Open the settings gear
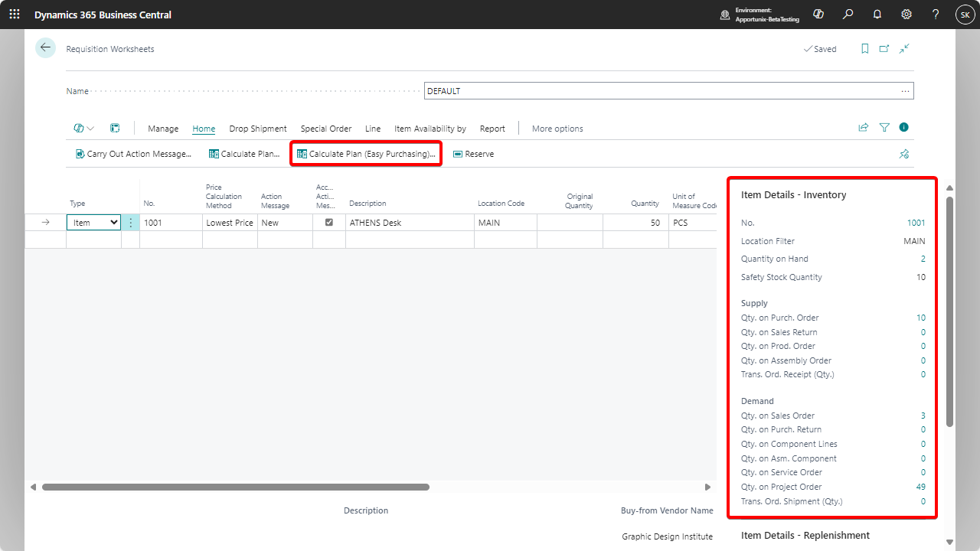The height and width of the screenshot is (551, 980). (906, 15)
